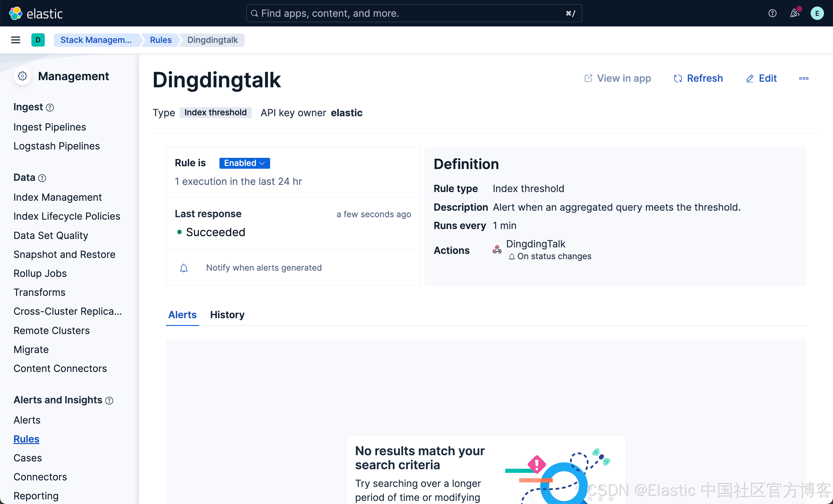
Task: Open Cross-Cluster Replication page
Action: point(68,311)
